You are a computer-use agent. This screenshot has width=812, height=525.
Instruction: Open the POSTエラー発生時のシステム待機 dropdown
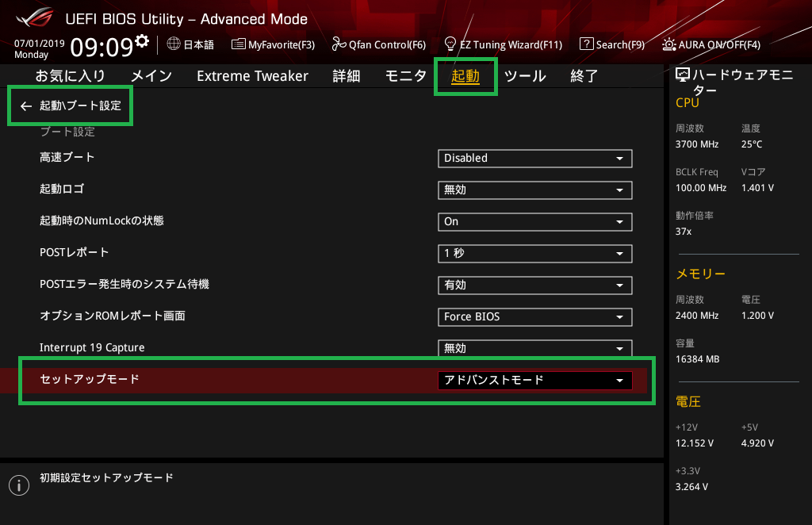click(534, 285)
